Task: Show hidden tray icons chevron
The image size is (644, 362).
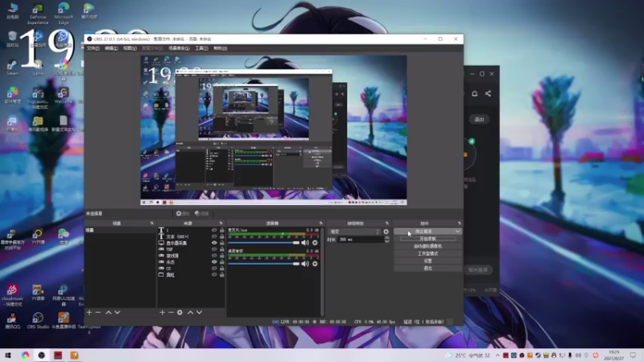Action: click(x=497, y=356)
